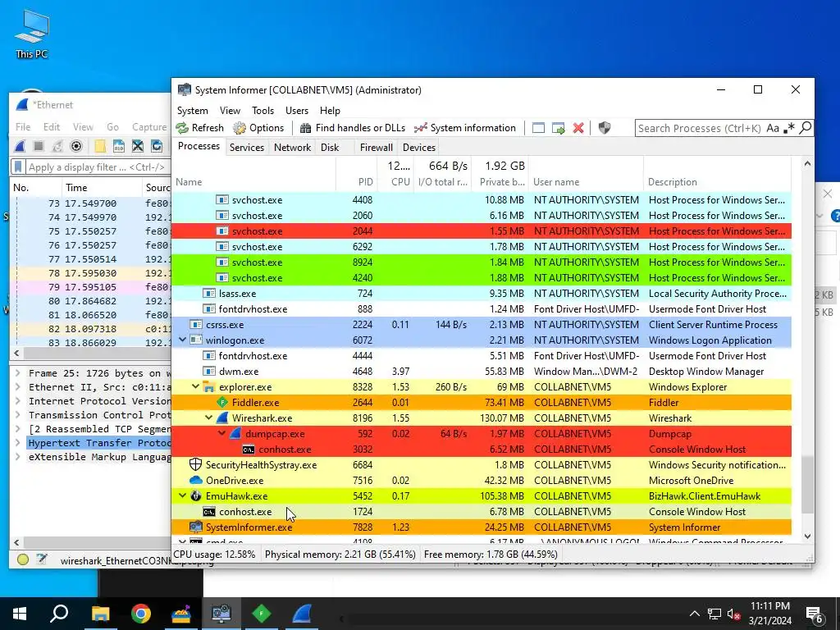Click the process list scroll-down arrow
The width and height of the screenshot is (840, 630).
(807, 536)
